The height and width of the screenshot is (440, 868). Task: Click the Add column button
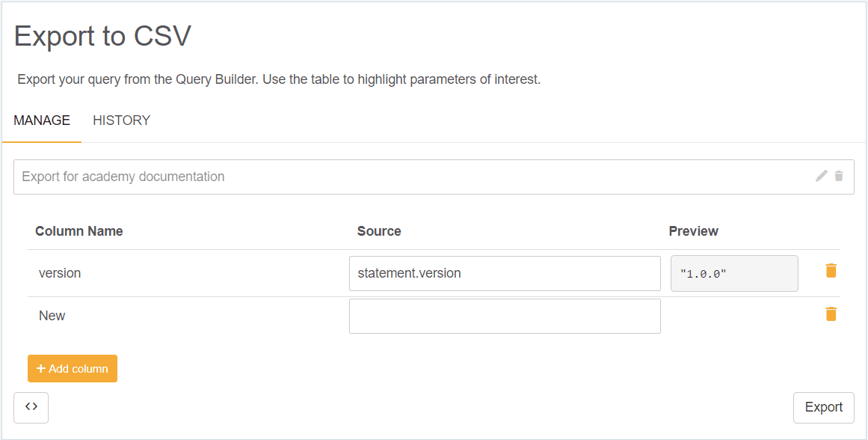point(73,368)
